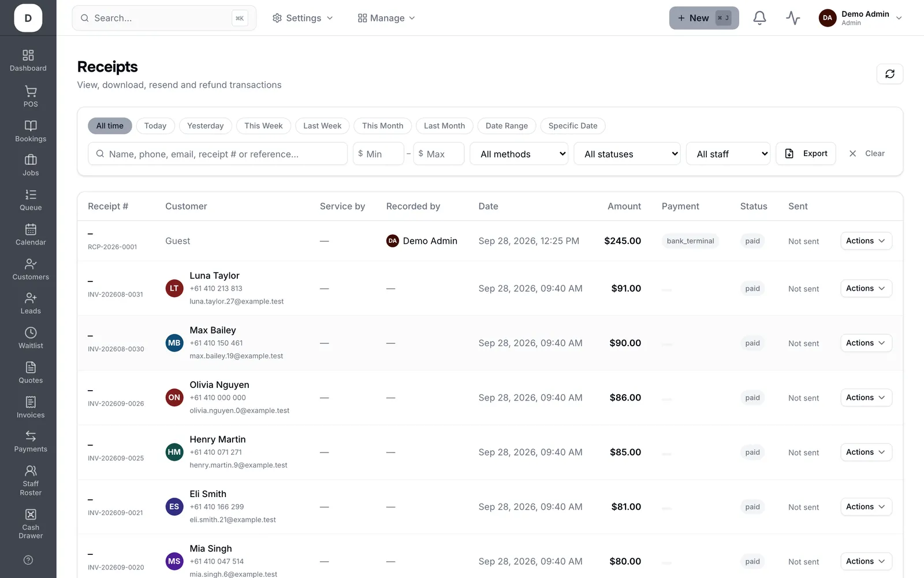Screen dimensions: 924x578
Task: Focus the receipt search input field
Action: (218, 154)
